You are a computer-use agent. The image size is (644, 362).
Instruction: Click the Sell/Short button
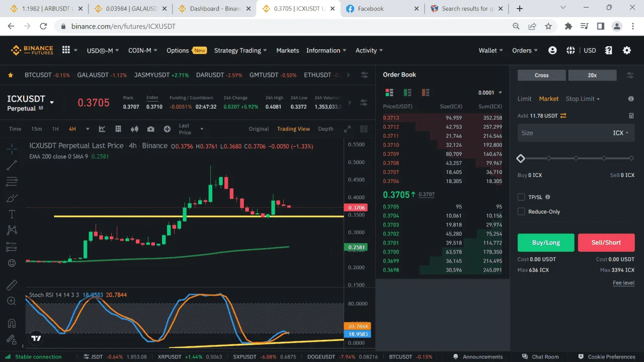[x=606, y=242]
